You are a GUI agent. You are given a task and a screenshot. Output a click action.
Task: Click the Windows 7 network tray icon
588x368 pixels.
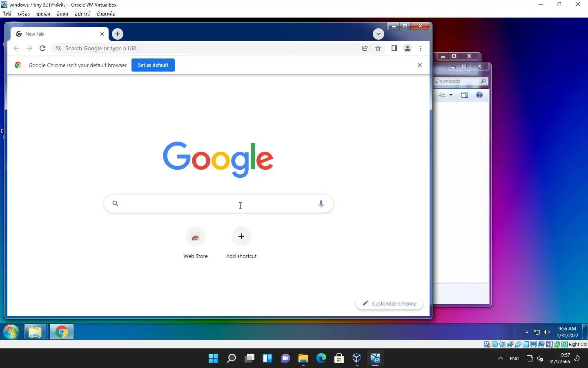click(x=537, y=332)
